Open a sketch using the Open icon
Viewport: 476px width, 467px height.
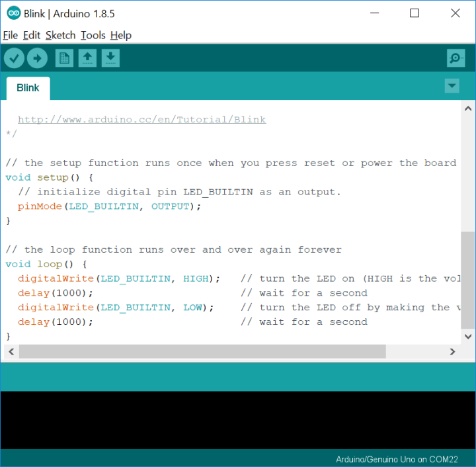[87, 58]
